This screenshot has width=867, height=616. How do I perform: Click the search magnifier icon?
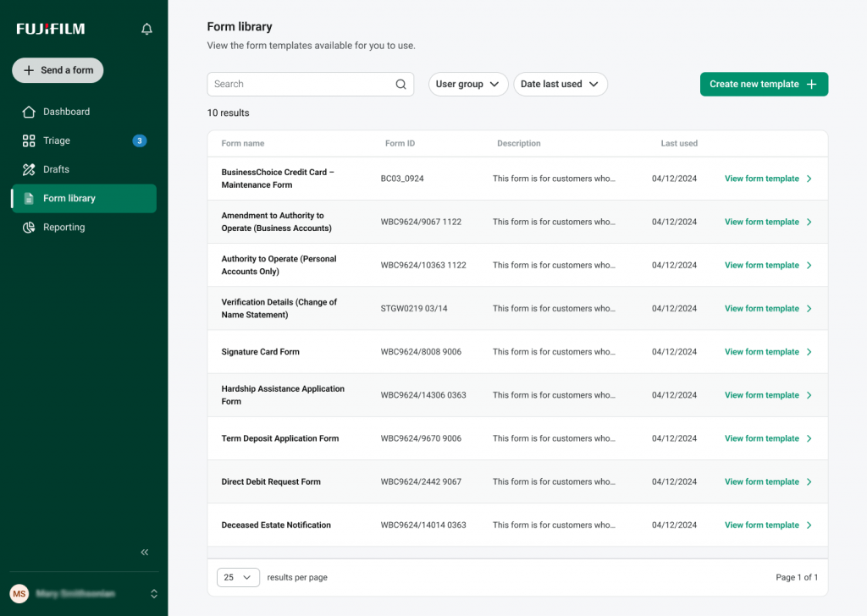click(x=401, y=84)
